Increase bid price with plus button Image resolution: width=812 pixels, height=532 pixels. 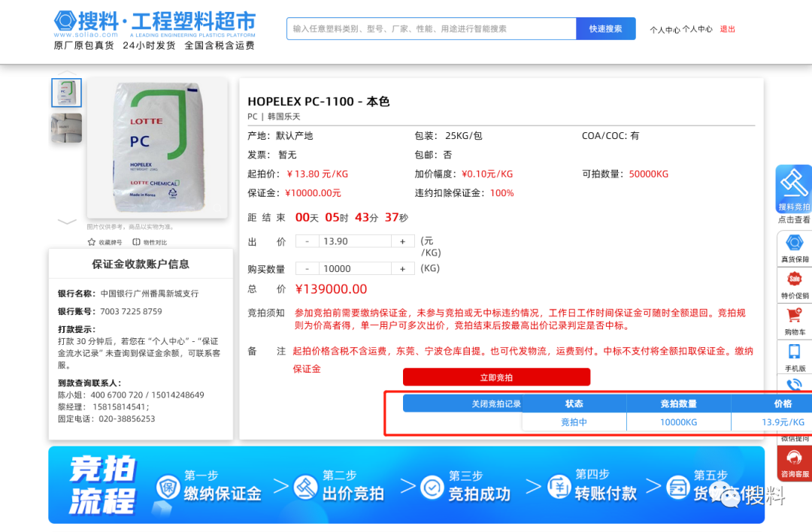[402, 241]
